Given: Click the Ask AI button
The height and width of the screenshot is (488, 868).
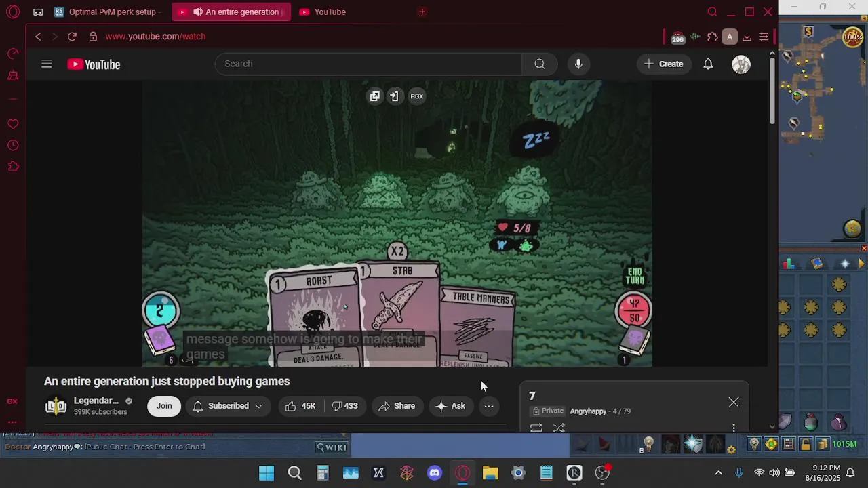Looking at the screenshot, I should click(451, 406).
